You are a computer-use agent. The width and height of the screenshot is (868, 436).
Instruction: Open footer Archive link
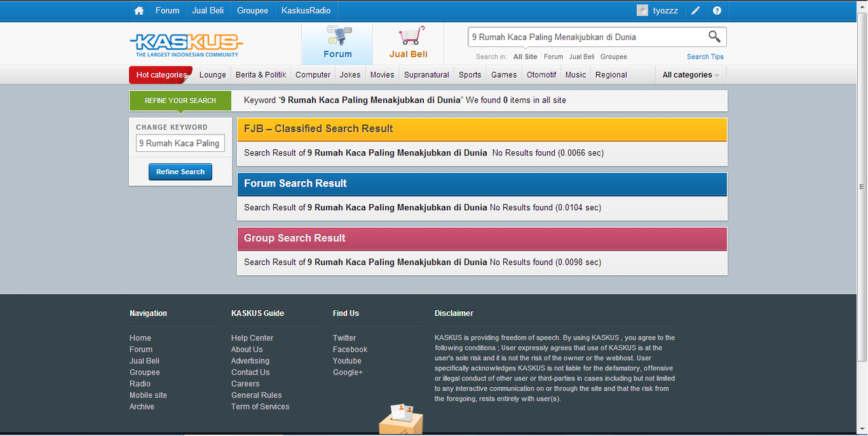[142, 408]
